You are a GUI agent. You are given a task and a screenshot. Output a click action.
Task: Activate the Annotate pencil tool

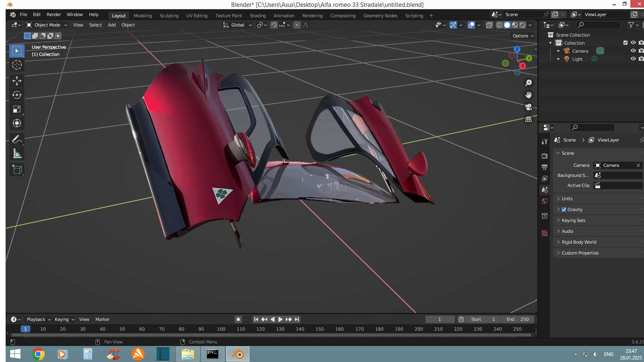pyautogui.click(x=17, y=140)
